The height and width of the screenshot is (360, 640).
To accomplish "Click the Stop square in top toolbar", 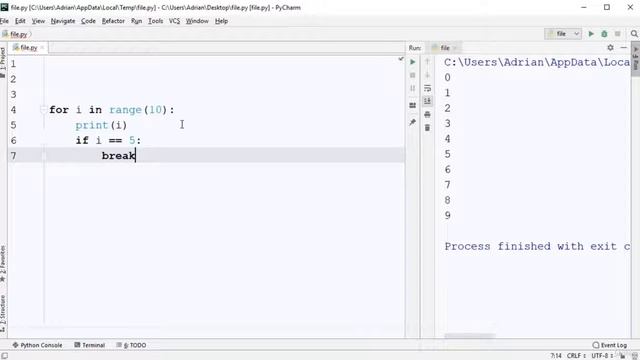I will click(x=618, y=34).
